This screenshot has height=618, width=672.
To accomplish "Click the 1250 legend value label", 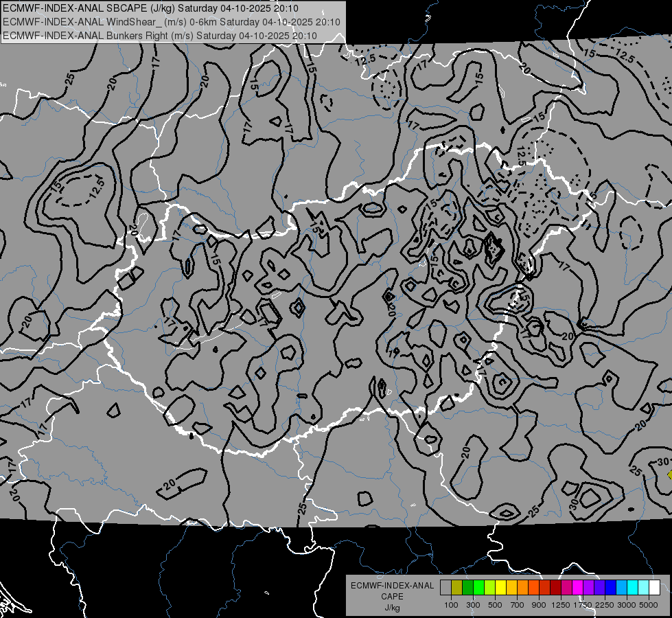I will (561, 605).
